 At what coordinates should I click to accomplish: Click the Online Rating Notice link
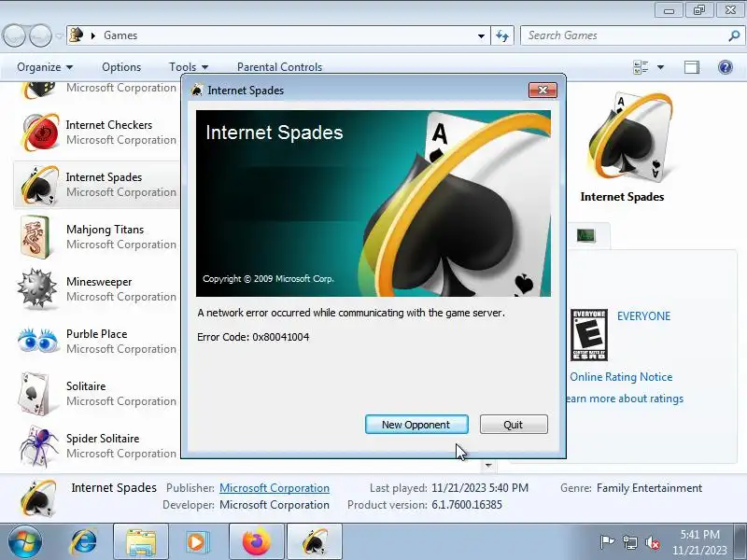click(621, 377)
